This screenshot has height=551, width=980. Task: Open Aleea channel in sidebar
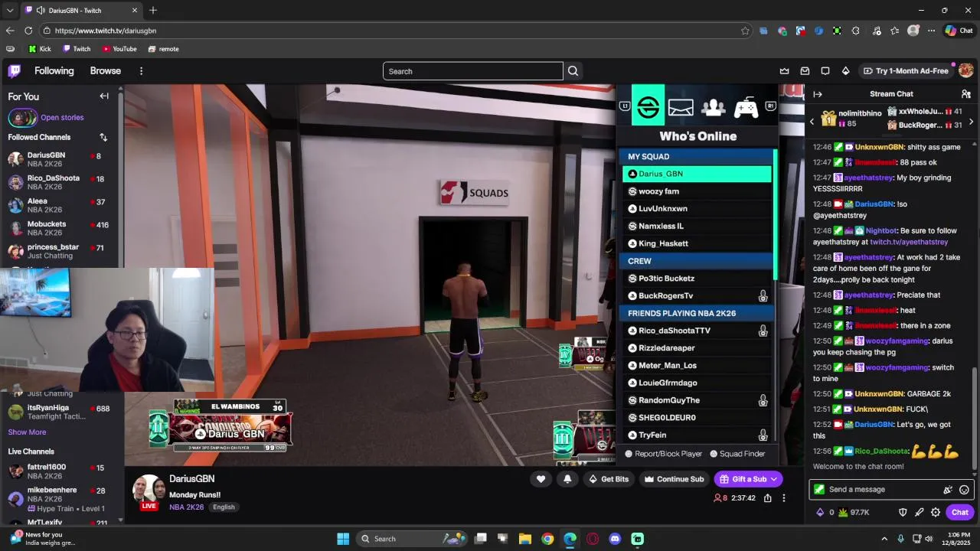pyautogui.click(x=61, y=205)
